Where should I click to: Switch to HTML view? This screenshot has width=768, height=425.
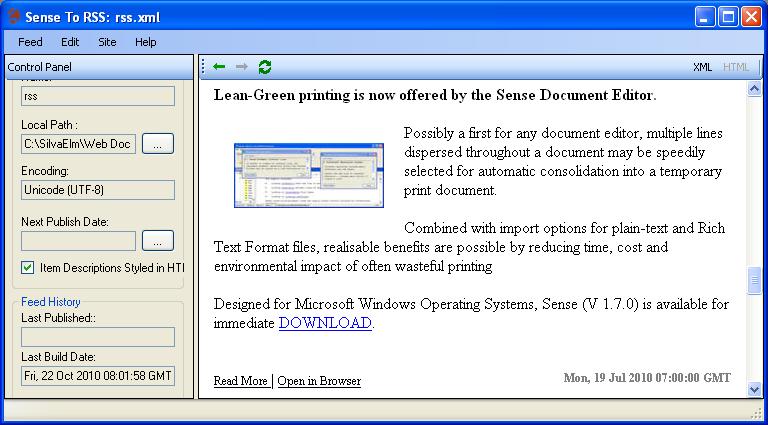(736, 67)
